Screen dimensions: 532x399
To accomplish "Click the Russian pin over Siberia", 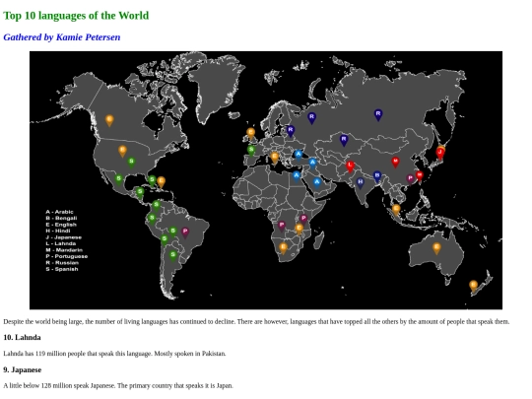I will point(378,114).
